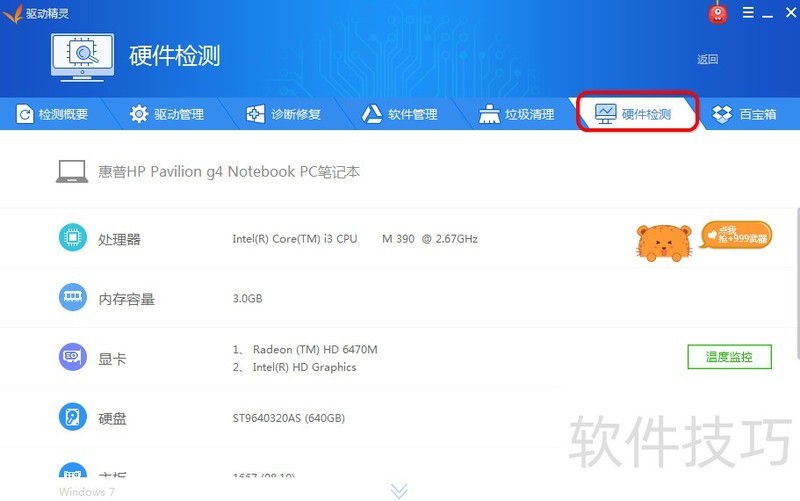
Task: Click the memory module icon
Action: 72,297
